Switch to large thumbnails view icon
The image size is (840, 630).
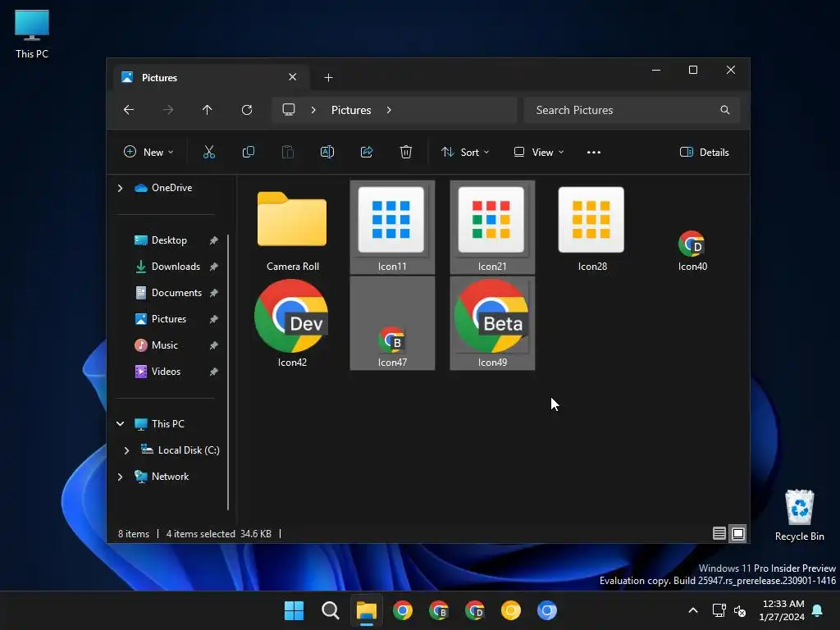738,533
